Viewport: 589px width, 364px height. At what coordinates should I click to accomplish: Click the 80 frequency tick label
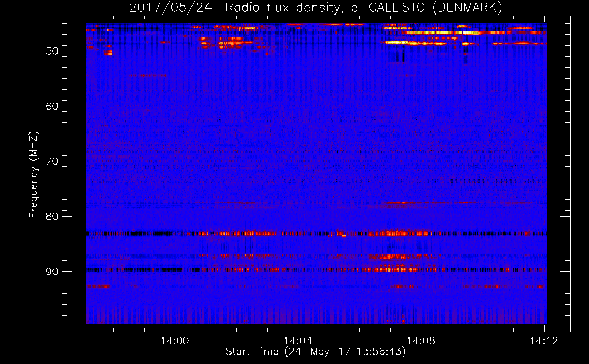pos(52,217)
